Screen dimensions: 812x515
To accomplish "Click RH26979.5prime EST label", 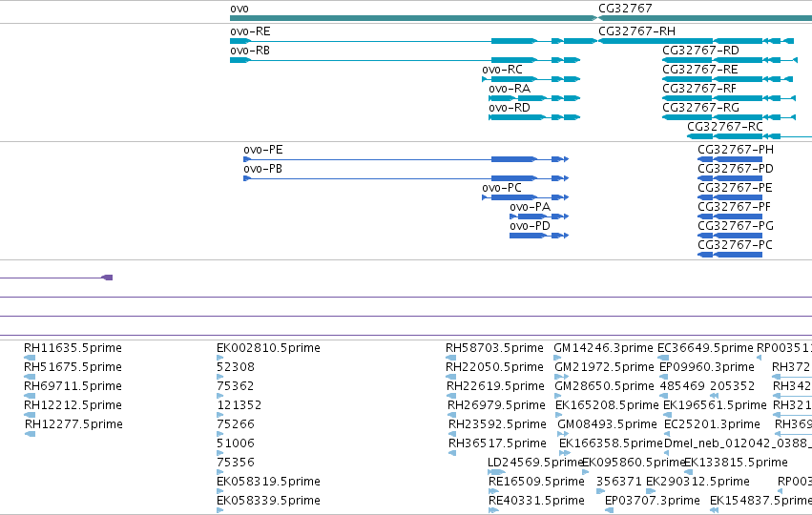I will pyautogui.click(x=496, y=405).
